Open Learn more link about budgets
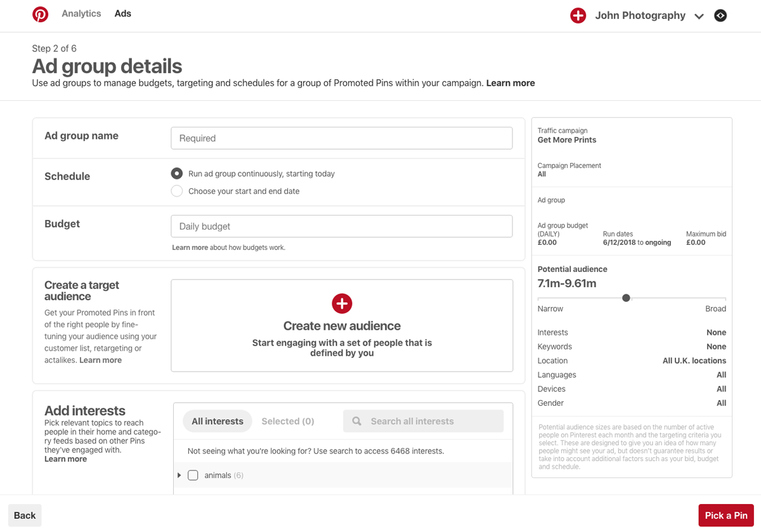 pos(190,247)
